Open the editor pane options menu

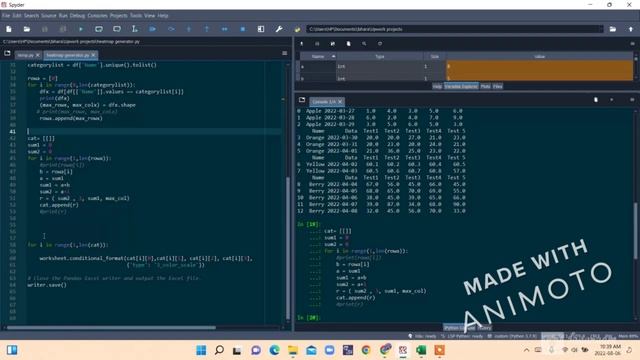point(284,53)
